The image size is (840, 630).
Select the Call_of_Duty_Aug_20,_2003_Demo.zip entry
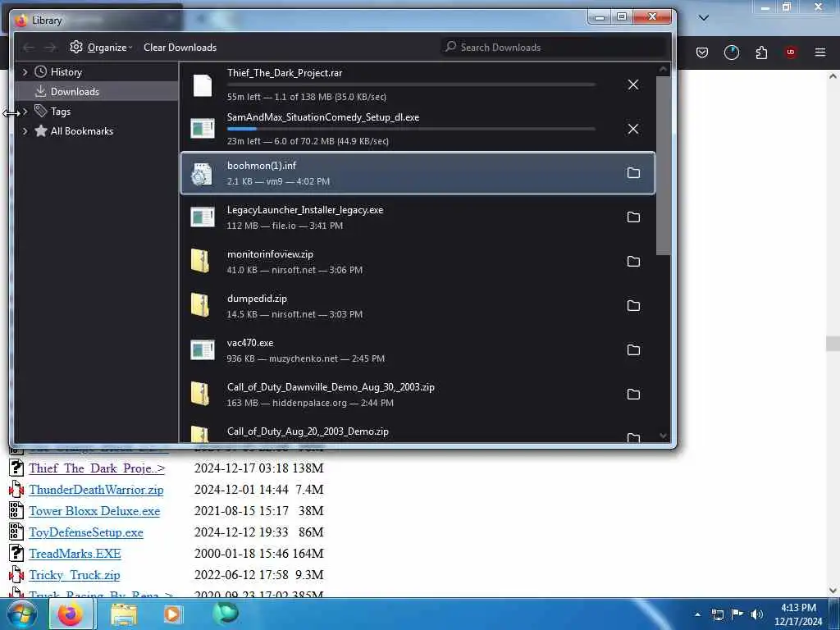click(x=418, y=431)
